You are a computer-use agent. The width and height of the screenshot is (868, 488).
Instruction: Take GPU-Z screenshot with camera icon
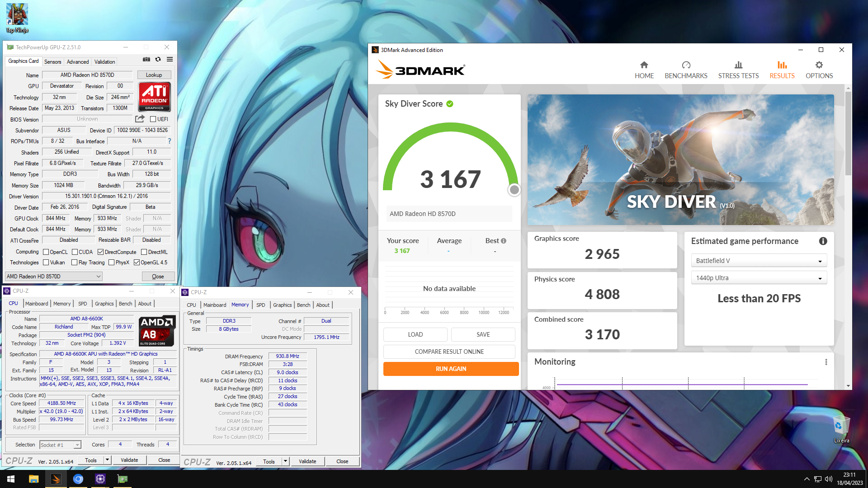click(146, 59)
